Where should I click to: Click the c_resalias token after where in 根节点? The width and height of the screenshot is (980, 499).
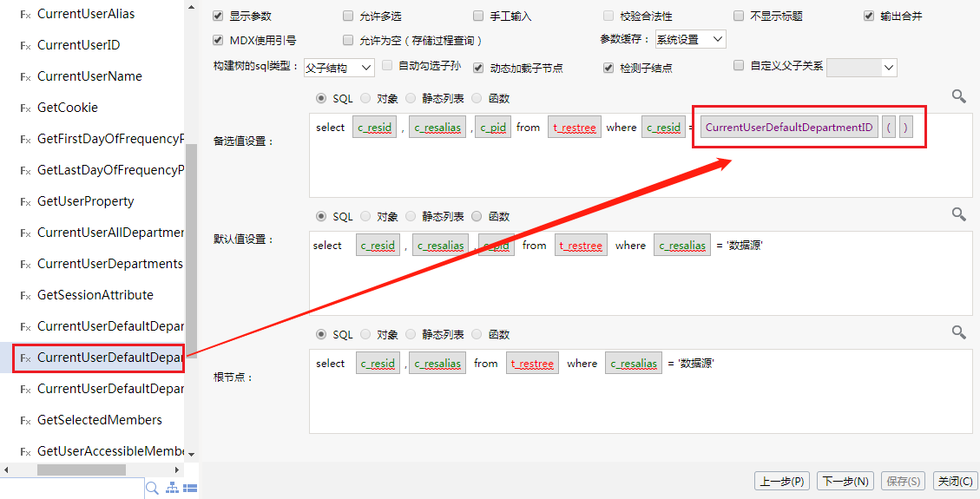(x=634, y=364)
